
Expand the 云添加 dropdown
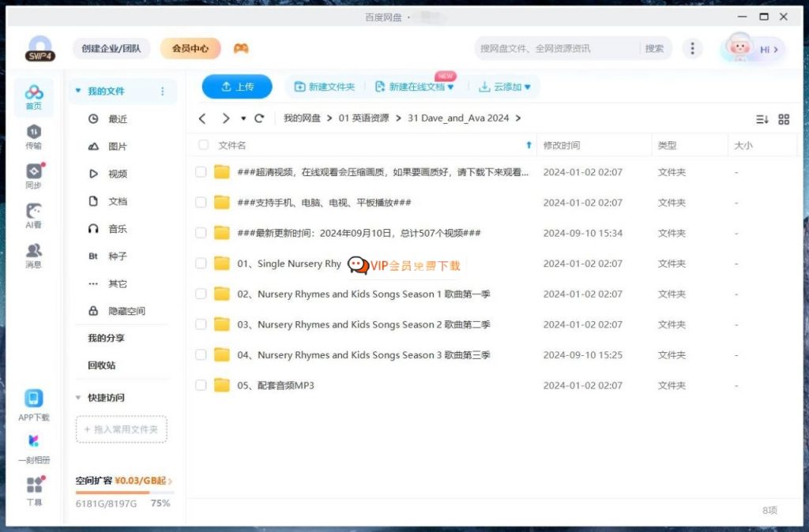pyautogui.click(x=527, y=87)
